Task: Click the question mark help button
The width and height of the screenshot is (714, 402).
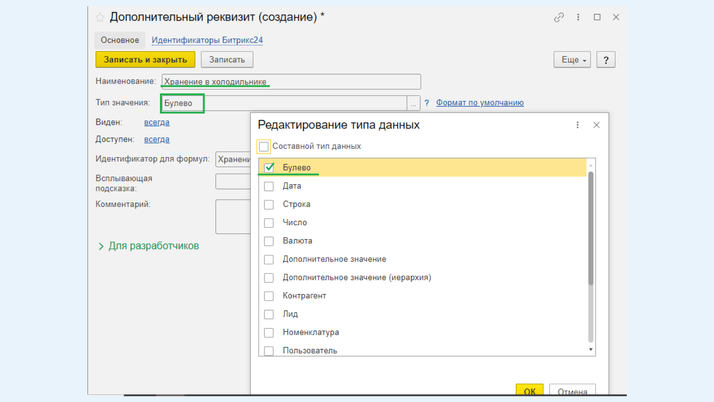Action: pyautogui.click(x=605, y=60)
